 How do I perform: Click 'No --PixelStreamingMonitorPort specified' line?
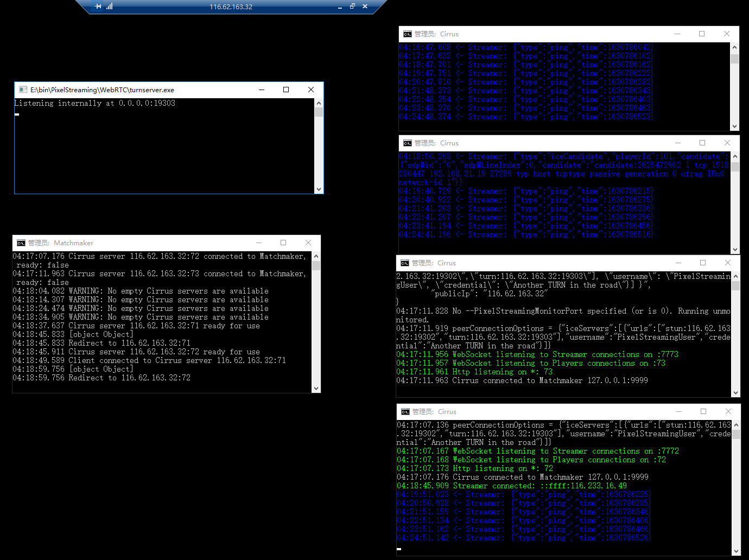[563, 315]
